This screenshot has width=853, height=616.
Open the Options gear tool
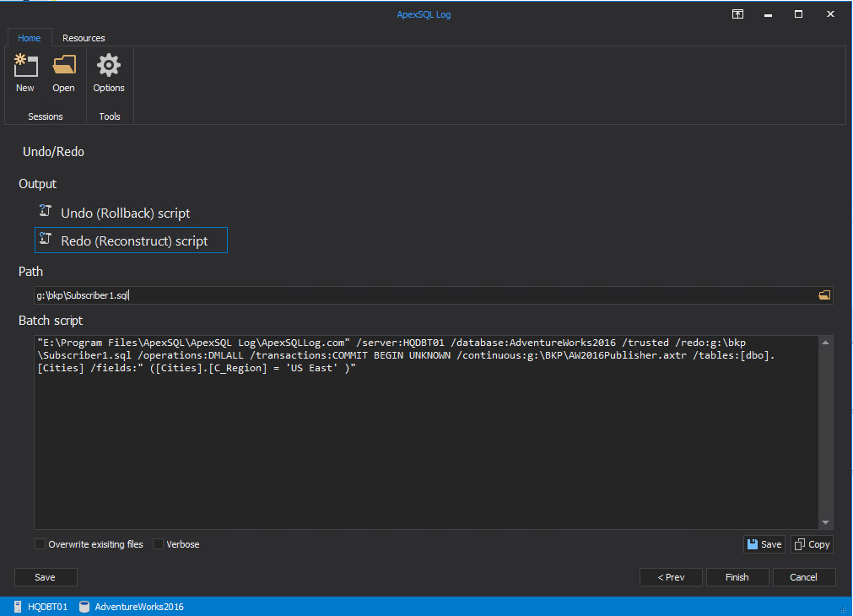click(109, 67)
